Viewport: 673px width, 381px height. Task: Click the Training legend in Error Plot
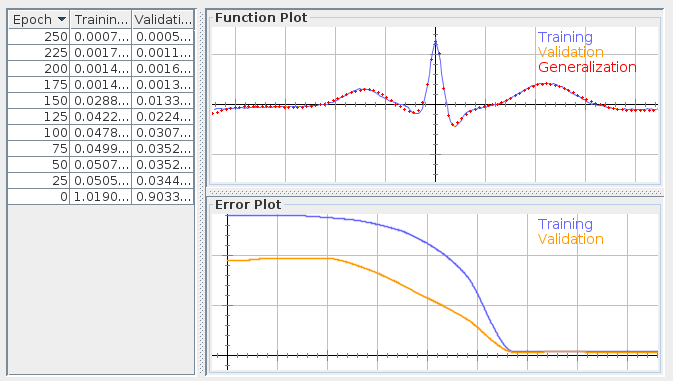point(565,224)
